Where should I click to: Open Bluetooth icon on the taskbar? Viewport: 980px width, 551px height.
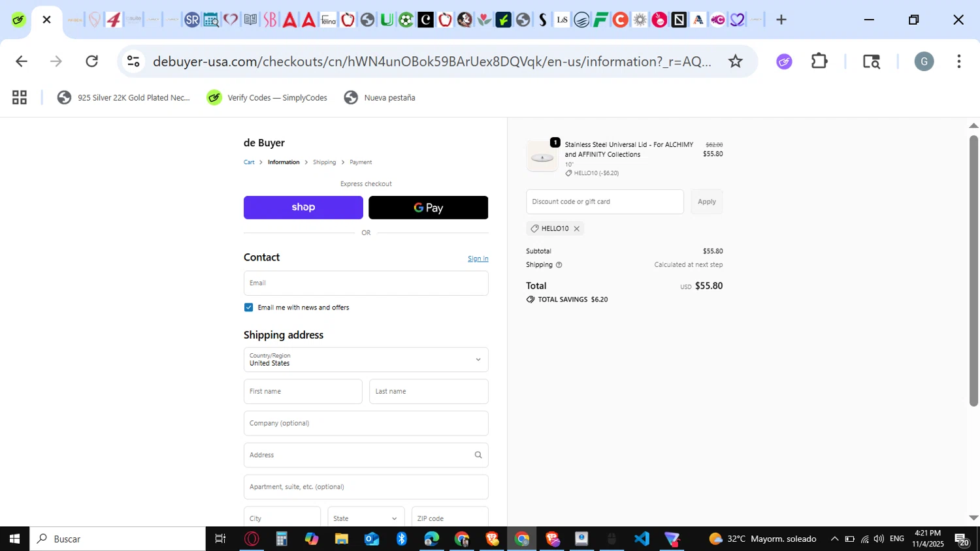pyautogui.click(x=401, y=539)
